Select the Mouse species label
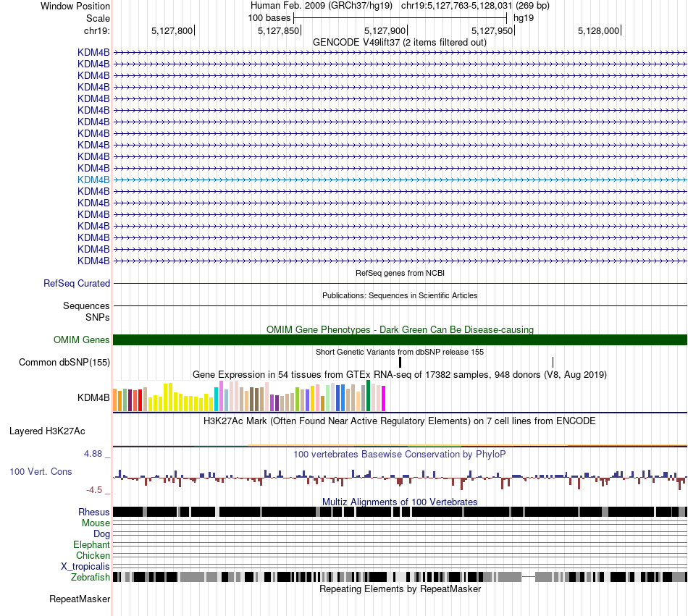The width and height of the screenshot is (688, 616). (x=96, y=523)
